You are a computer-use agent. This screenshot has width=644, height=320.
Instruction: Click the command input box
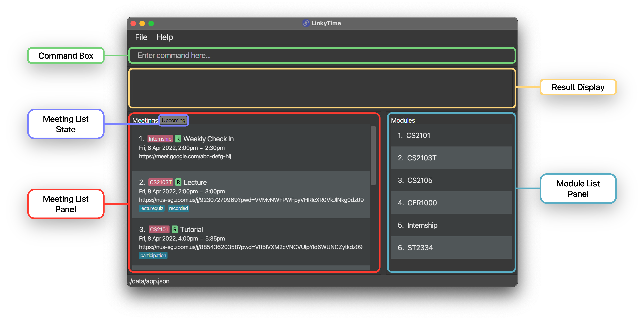322,55
